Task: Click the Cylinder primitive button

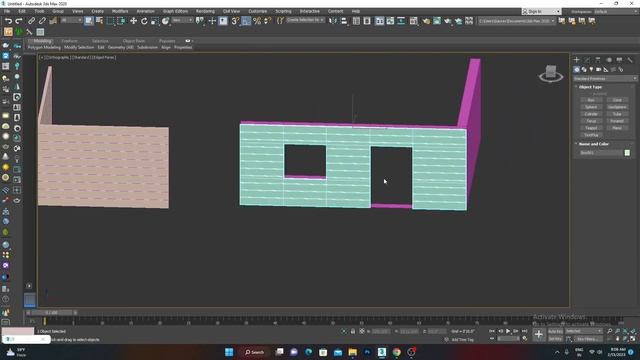Action: click(x=591, y=114)
